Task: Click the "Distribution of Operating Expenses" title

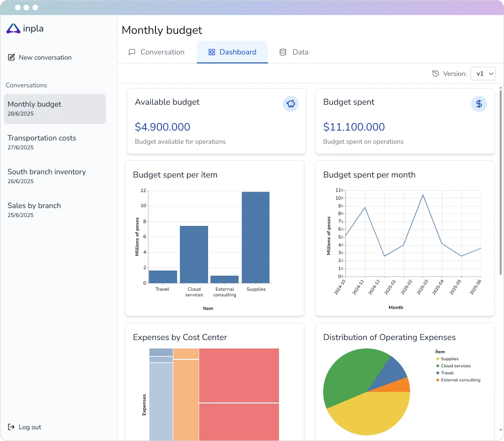Action: 389,337
